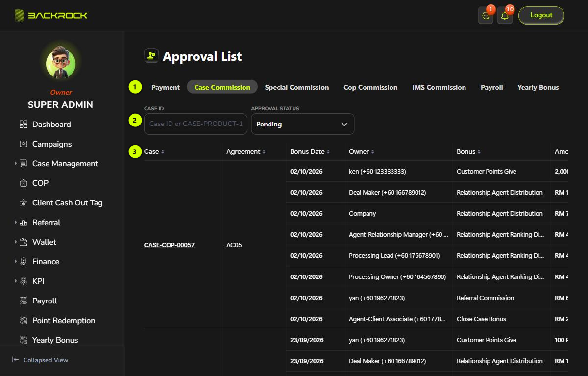The height and width of the screenshot is (376, 588).
Task: Click the Approval List header icon
Action: pyautogui.click(x=151, y=56)
